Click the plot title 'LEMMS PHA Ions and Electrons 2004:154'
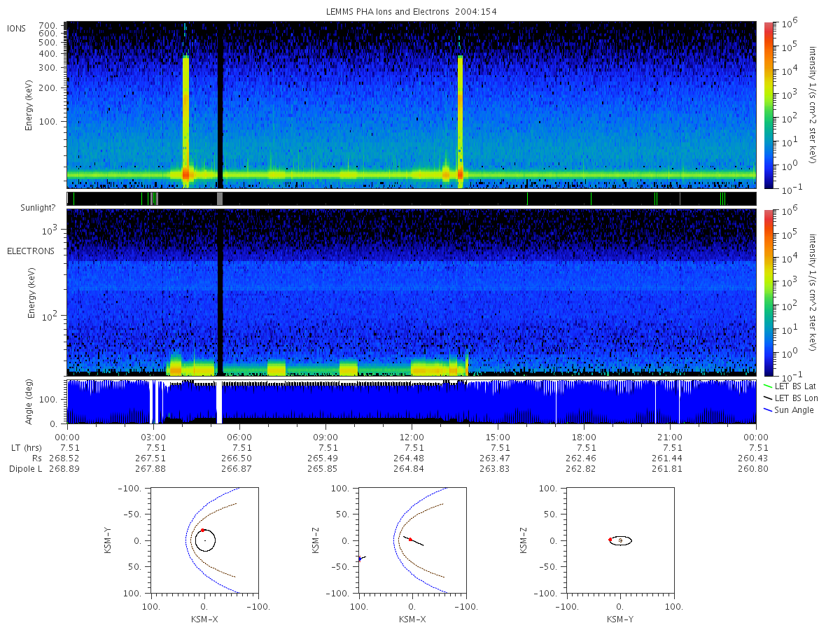This screenshot has height=630, width=840. point(411,12)
